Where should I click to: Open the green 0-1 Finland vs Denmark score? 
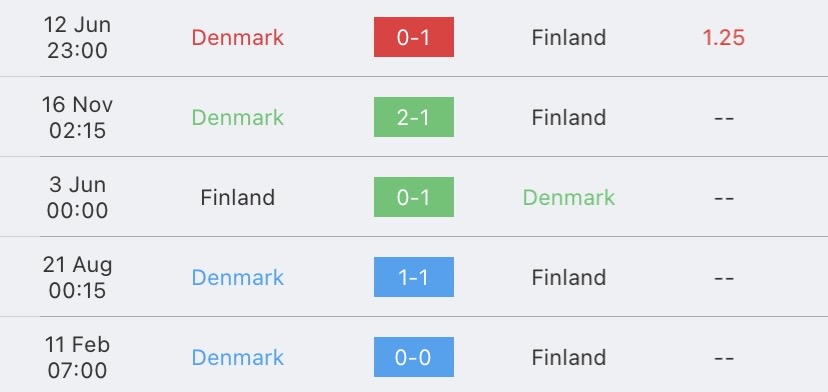(x=413, y=197)
